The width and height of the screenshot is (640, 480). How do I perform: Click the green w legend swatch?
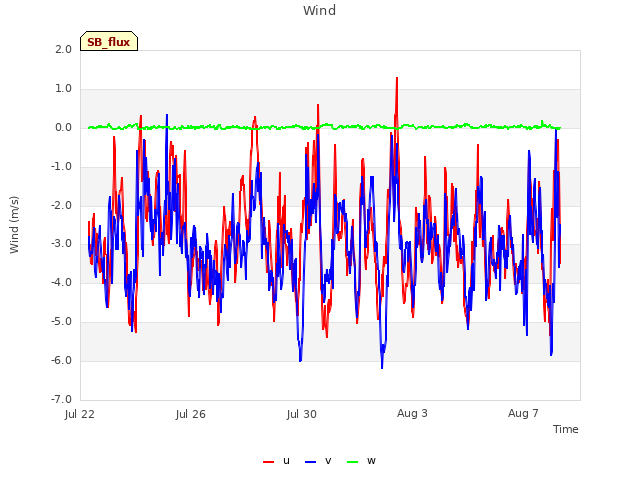[353, 462]
